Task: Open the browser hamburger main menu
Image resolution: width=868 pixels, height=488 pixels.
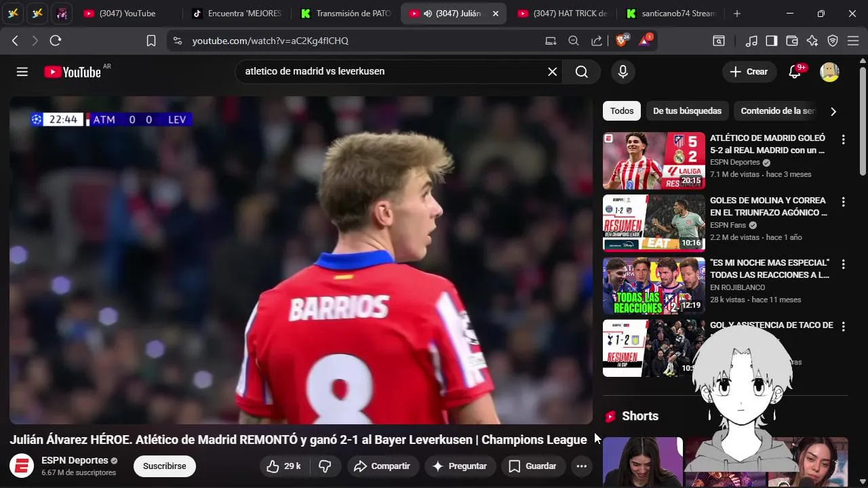Action: (853, 41)
